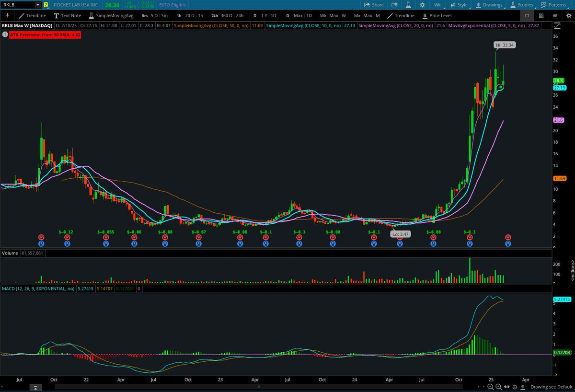This screenshot has width=575, height=392.
Task: Click the RKLB Max W [NASDAQ] chart title
Action: (27, 25)
